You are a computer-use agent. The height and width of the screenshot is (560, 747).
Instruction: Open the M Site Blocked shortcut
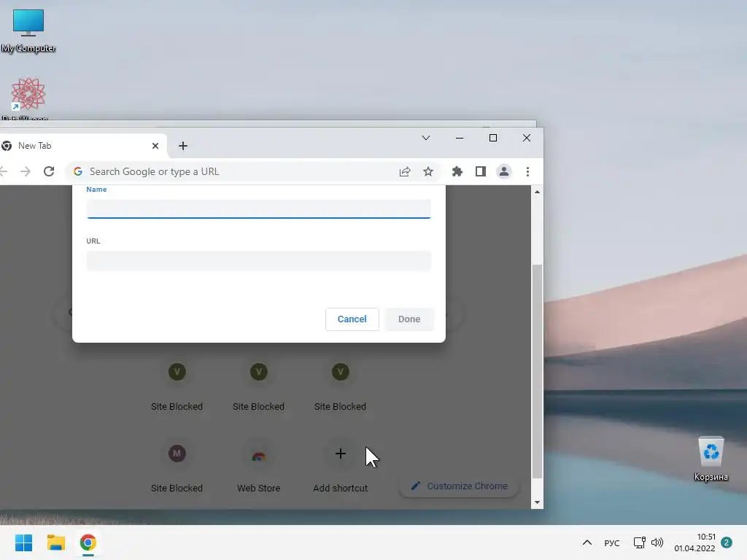(x=177, y=465)
